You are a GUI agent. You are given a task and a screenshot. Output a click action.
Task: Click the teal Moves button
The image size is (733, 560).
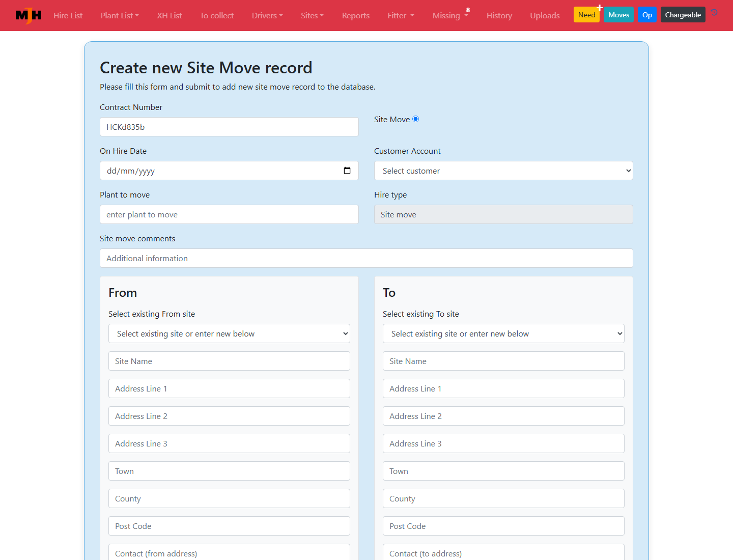coord(618,15)
